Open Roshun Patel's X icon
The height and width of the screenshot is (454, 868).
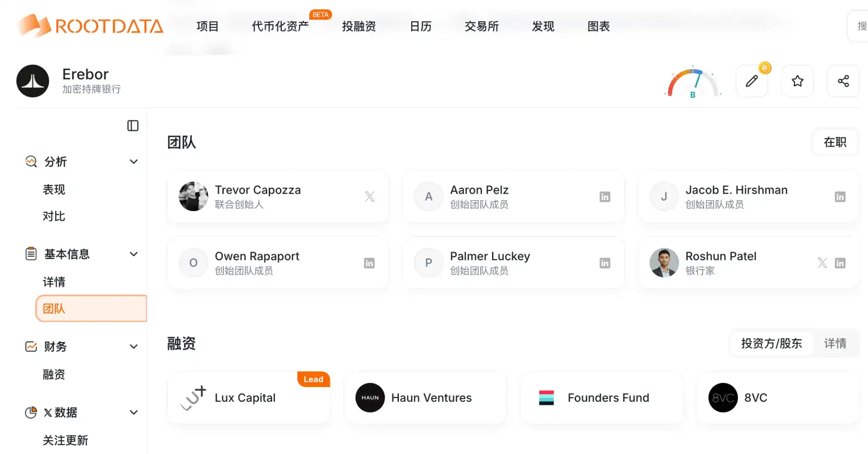coord(822,263)
